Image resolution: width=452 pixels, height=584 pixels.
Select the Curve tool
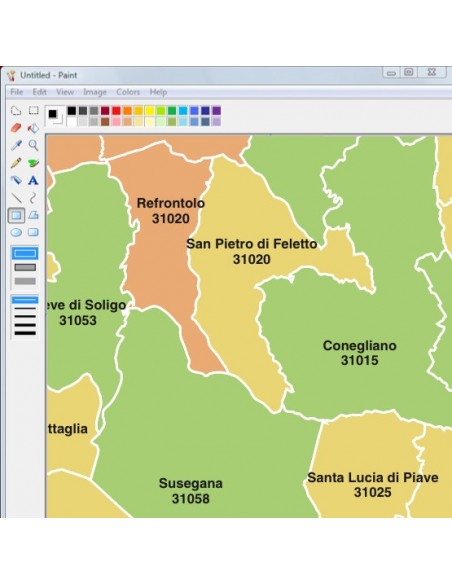(x=34, y=198)
